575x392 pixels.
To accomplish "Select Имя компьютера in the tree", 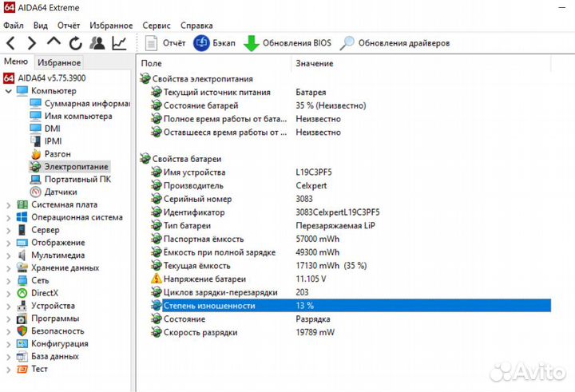I will coord(71,116).
